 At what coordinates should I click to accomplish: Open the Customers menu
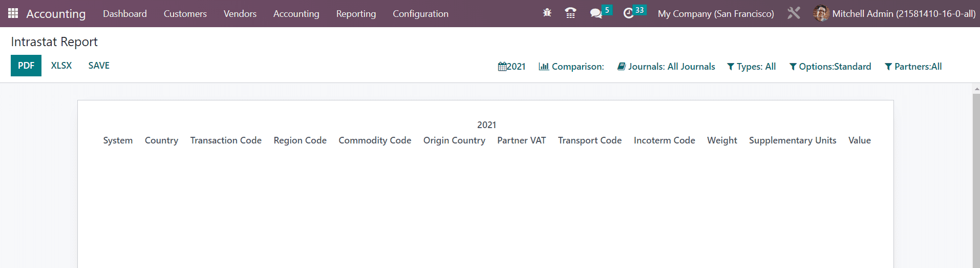[x=185, y=14]
